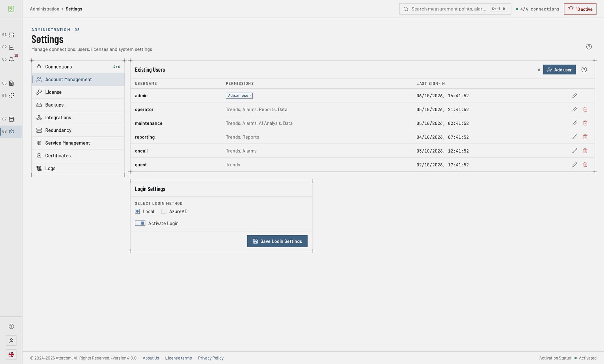Open the Certificates settings section
This screenshot has height=364, width=604.
[78, 156]
